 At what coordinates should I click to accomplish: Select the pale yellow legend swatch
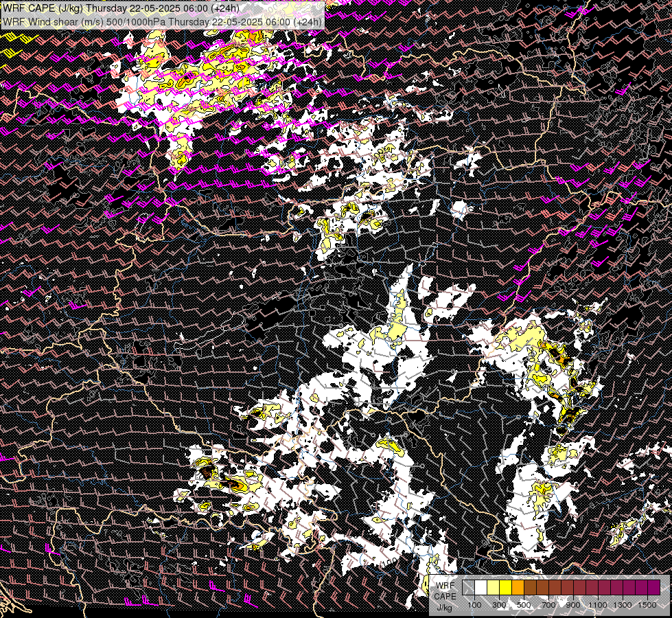pyautogui.click(x=494, y=587)
